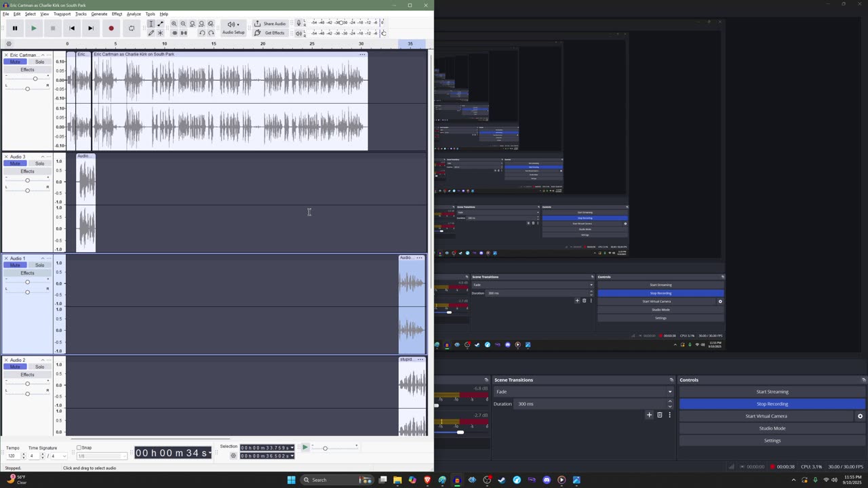Select the Multi-tool asterisk icon
This screenshot has width=868, height=488.
coord(160,33)
